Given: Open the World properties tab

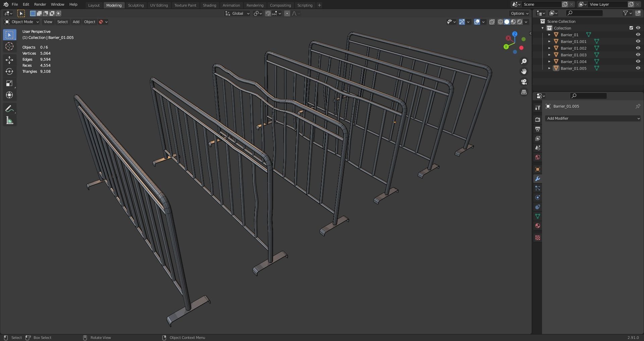Looking at the screenshot, I should click(538, 157).
